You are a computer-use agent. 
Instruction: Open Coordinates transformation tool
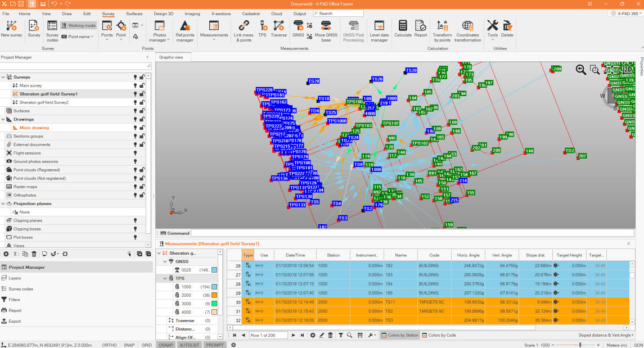click(x=467, y=29)
